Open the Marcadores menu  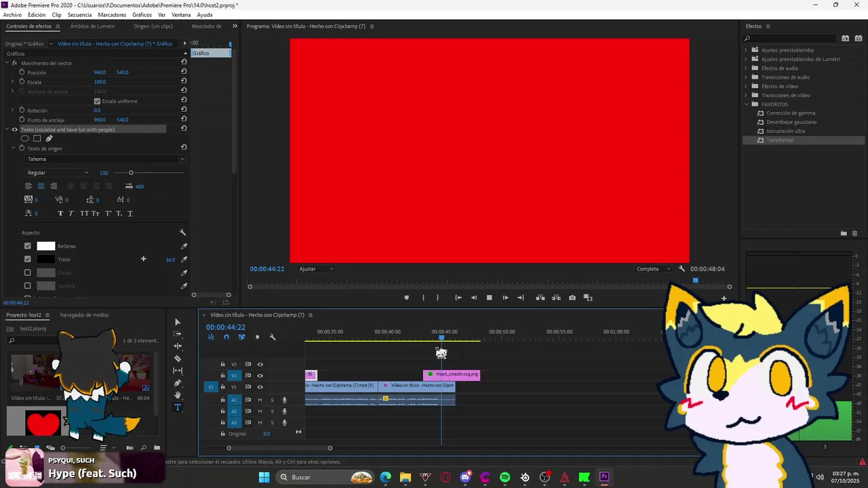[x=112, y=14]
